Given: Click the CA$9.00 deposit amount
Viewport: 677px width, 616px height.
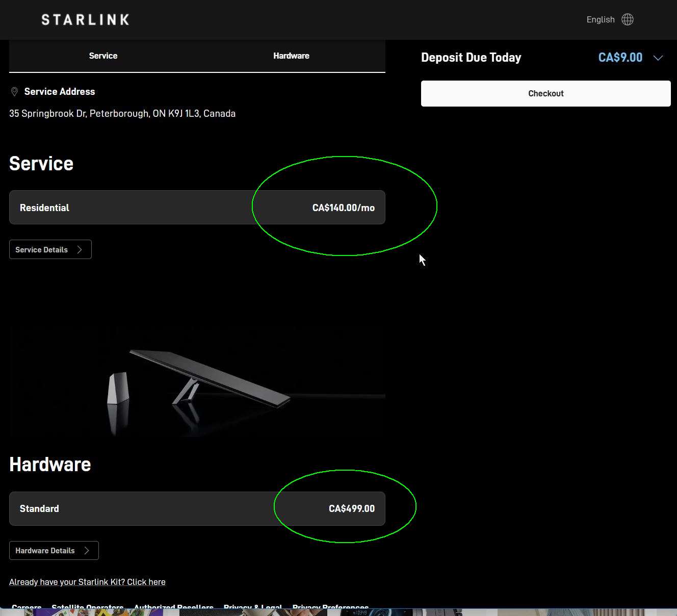Looking at the screenshot, I should tap(620, 58).
